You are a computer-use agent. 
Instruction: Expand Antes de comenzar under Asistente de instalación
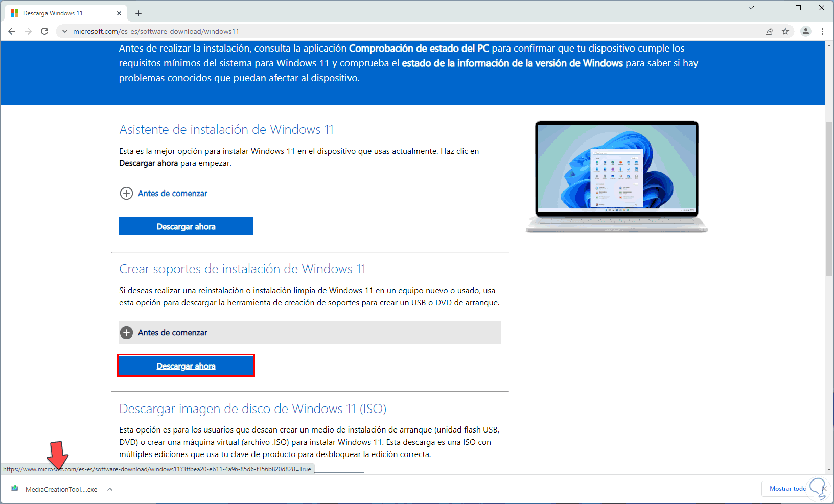164,194
